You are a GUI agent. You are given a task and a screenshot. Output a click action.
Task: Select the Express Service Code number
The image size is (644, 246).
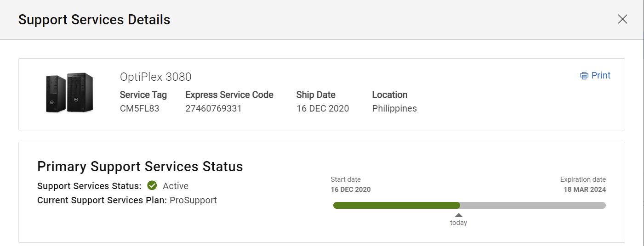coord(213,109)
